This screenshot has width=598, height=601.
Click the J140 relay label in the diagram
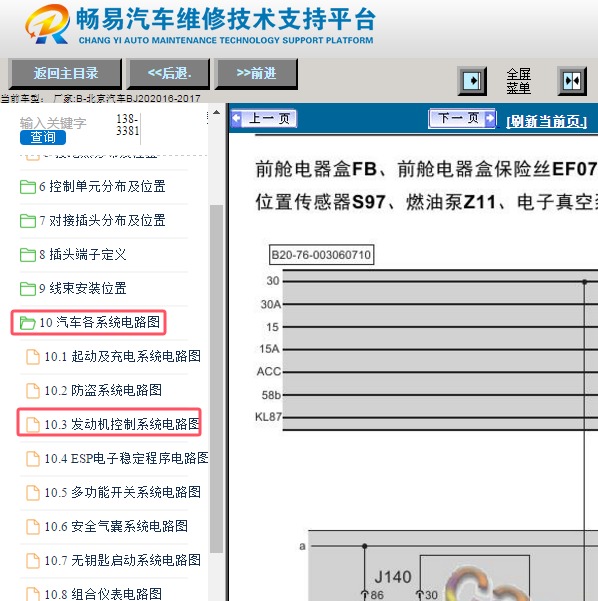tap(393, 577)
